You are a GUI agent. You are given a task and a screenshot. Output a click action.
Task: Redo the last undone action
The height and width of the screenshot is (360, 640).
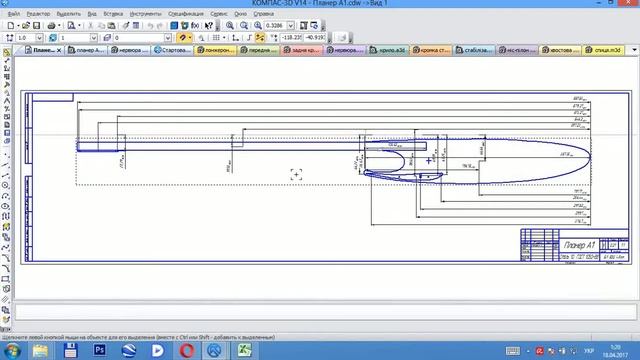point(160,25)
